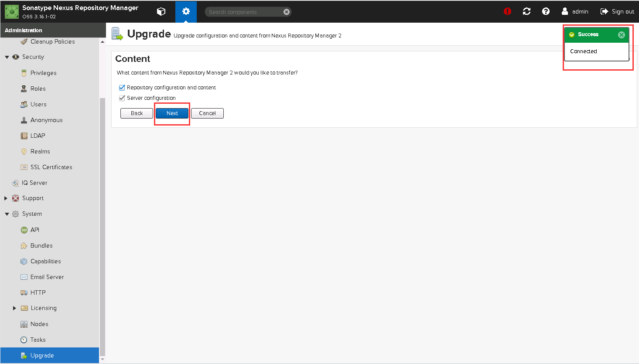Image resolution: width=639 pixels, height=364 pixels.
Task: Click the red alert status icon
Action: point(507,11)
